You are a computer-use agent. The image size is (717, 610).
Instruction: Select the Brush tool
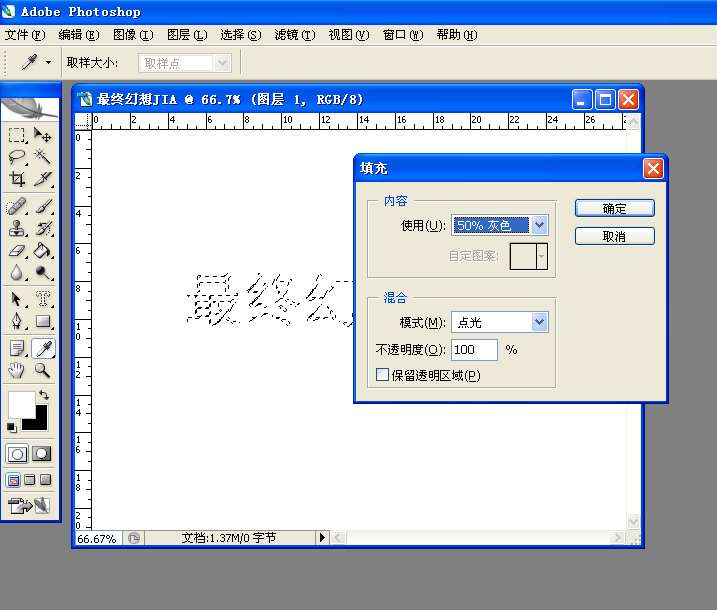pyautogui.click(x=43, y=206)
